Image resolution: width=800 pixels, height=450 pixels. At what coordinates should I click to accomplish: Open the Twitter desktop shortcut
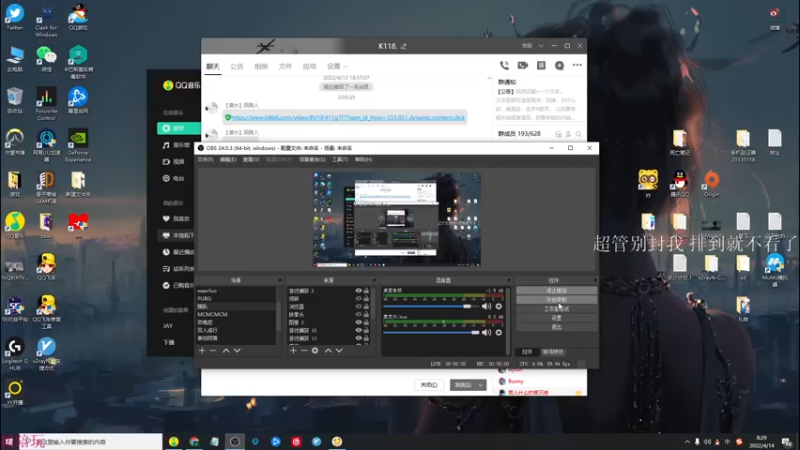click(15, 16)
